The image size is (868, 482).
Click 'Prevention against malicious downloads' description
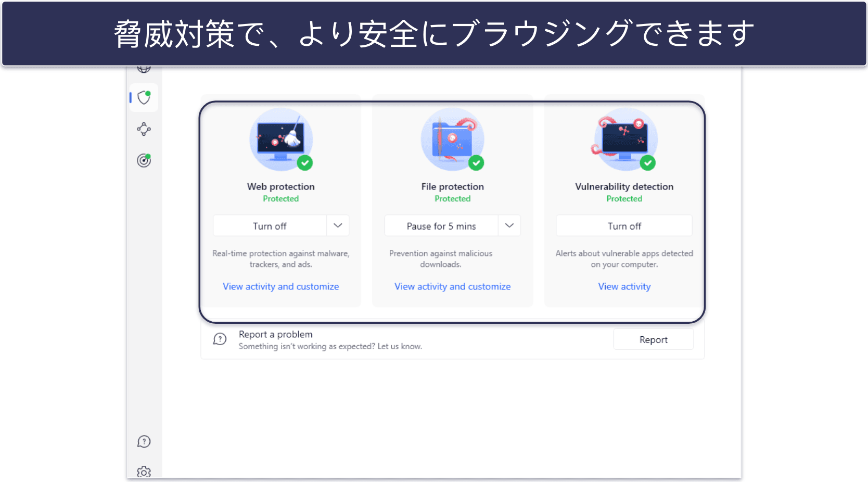click(441, 259)
